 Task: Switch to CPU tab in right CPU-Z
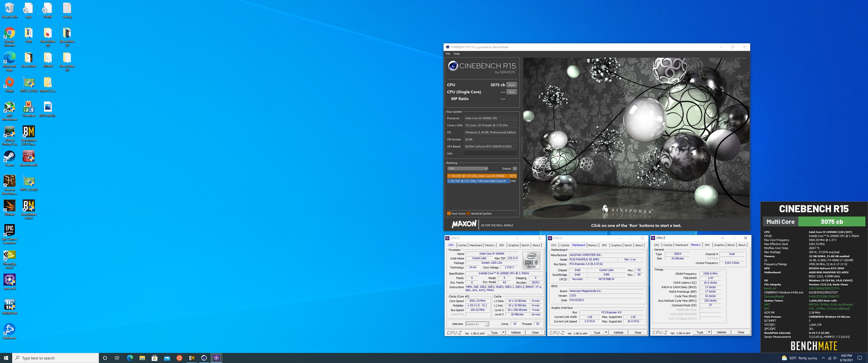click(x=656, y=245)
